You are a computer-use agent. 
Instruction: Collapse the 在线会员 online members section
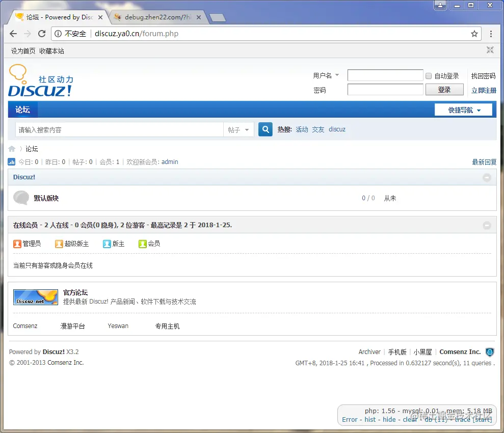click(487, 226)
